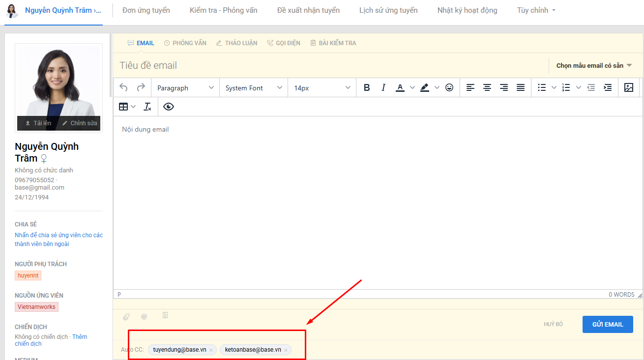Click the document template icon below the editor
644x360 pixels.
pos(165,315)
